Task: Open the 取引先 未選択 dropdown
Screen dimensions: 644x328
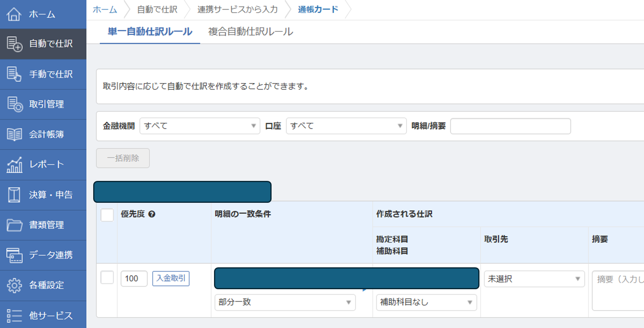Action: [x=534, y=279]
